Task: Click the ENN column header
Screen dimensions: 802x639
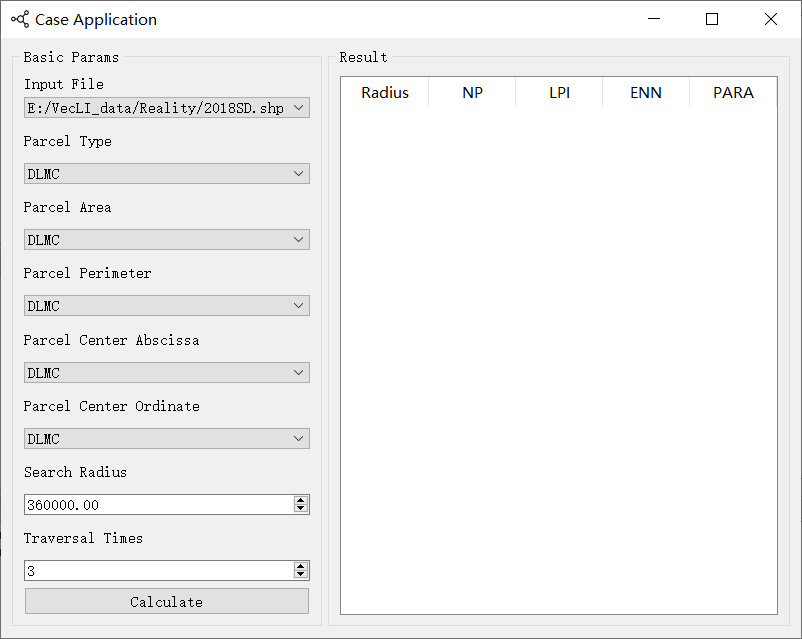Action: click(646, 92)
